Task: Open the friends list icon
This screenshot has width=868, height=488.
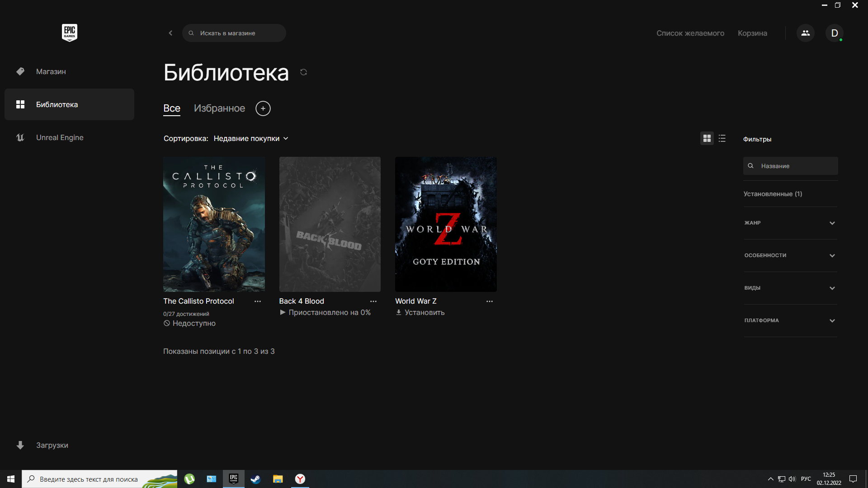Action: click(805, 33)
